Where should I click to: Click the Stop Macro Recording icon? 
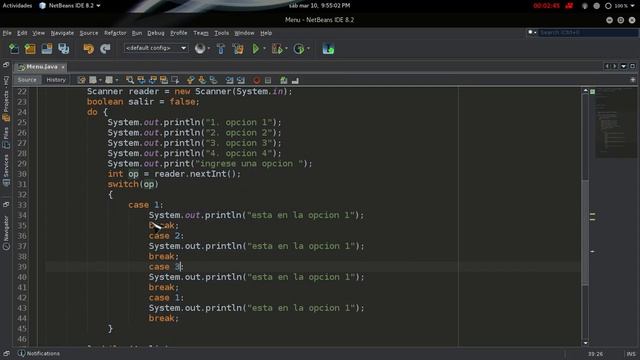point(268,80)
